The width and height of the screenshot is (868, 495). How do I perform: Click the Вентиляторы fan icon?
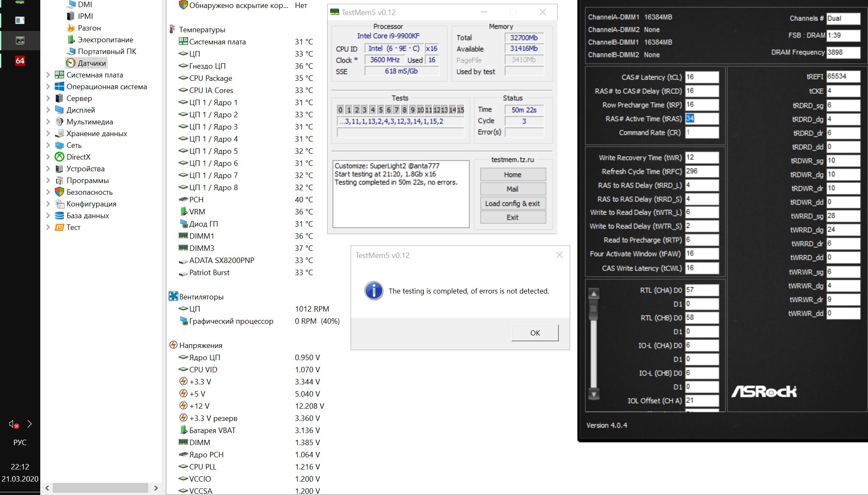point(173,296)
